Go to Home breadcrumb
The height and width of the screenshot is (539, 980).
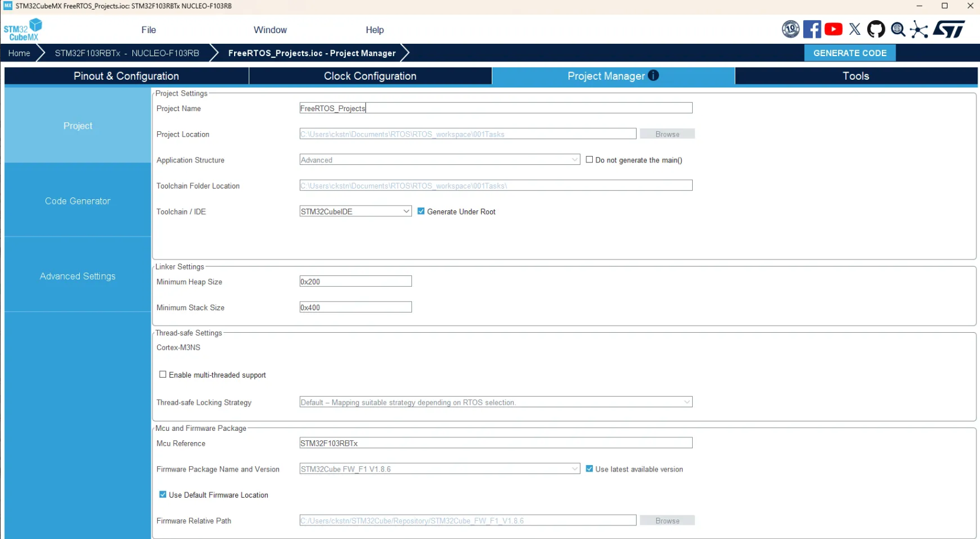pyautogui.click(x=19, y=53)
